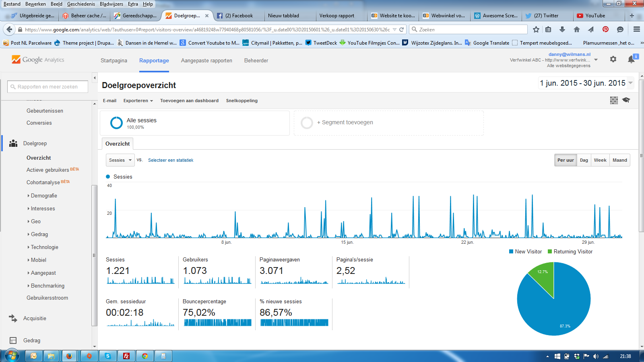644x362 pixels.
Task: Expand the Mobiel menu
Action: coord(38,260)
